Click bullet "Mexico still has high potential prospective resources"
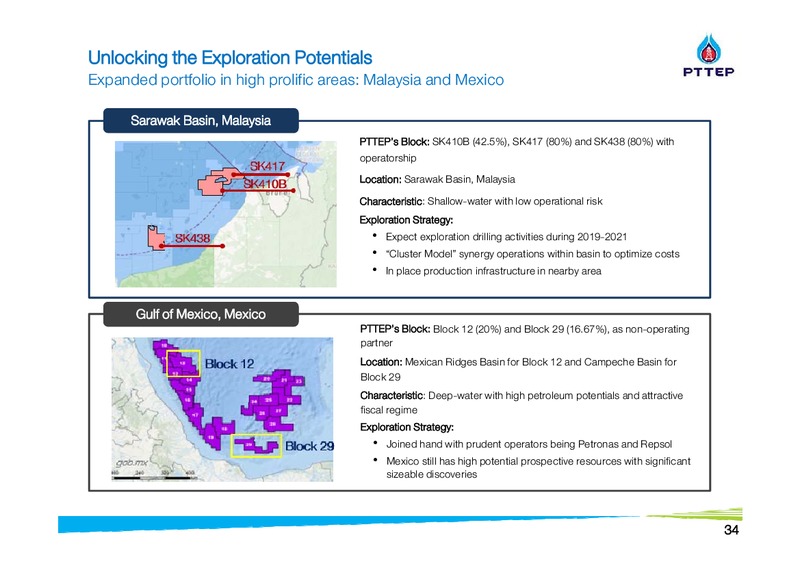Image resolution: width=800 pixels, height=566 pixels. (x=538, y=467)
